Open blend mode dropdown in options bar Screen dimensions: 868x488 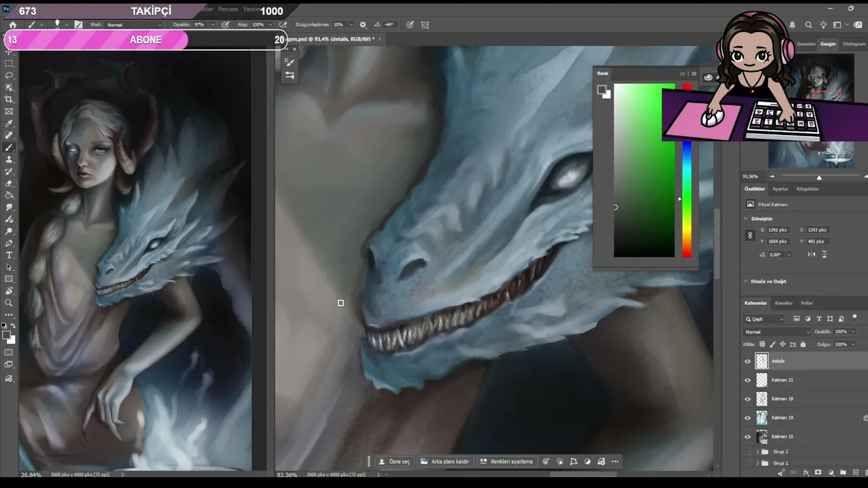134,24
